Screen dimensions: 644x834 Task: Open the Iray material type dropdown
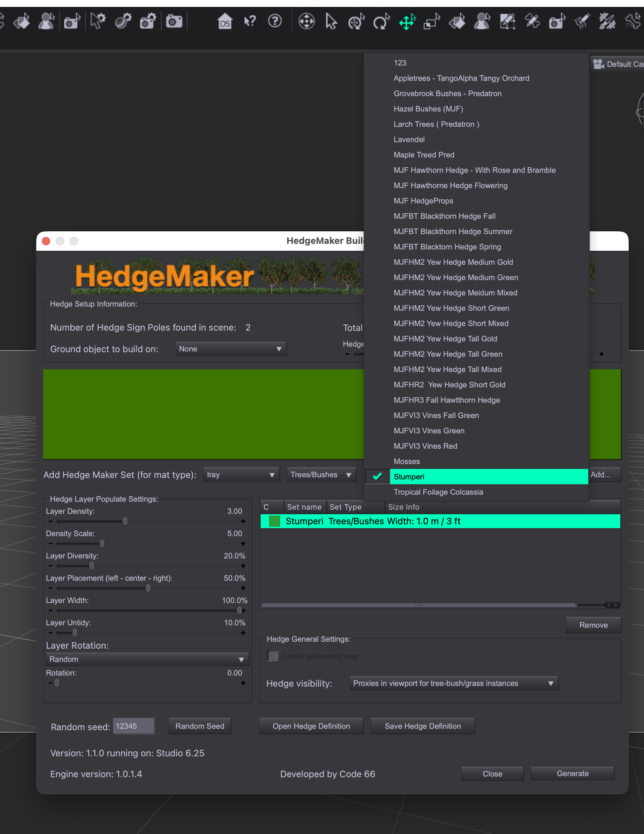[242, 475]
